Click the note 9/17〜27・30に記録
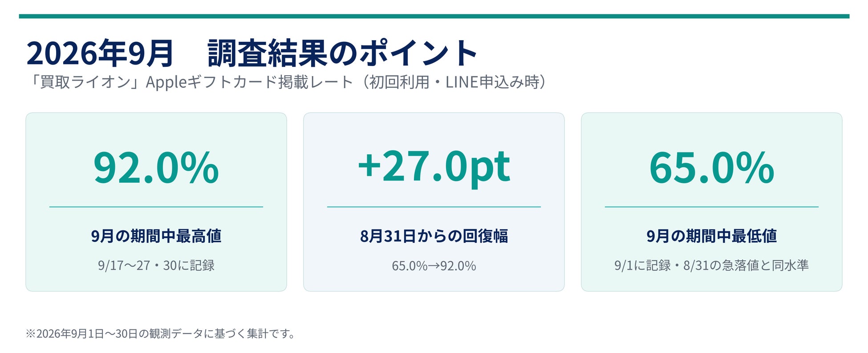 156,265
